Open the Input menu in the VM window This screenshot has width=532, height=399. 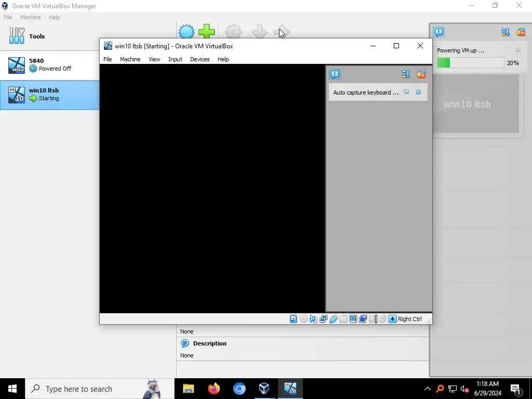pos(175,59)
